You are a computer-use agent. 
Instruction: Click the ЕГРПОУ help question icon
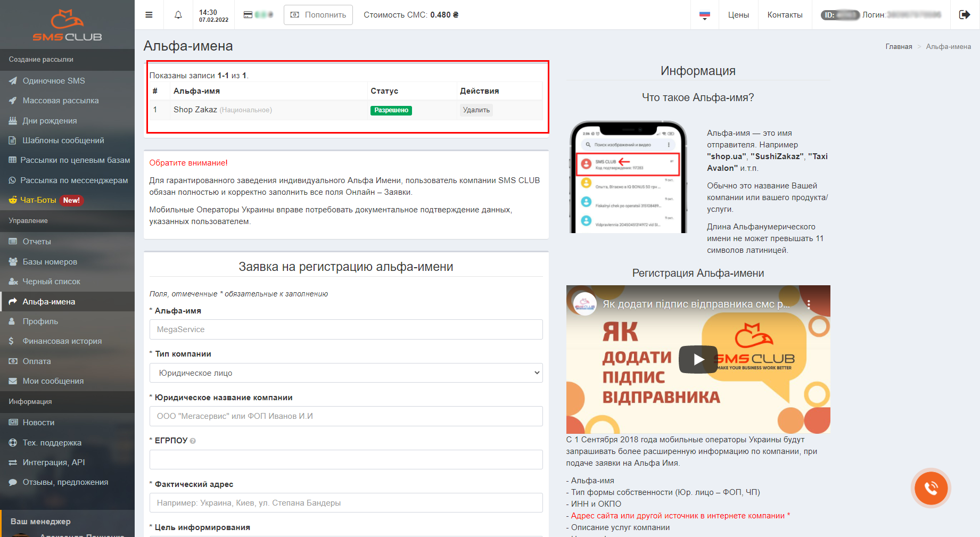coord(193,441)
